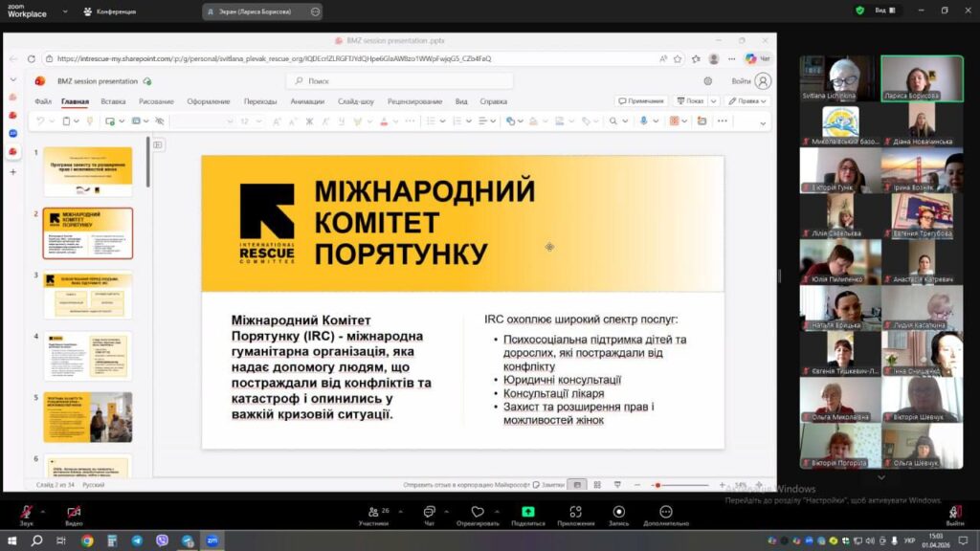Turn on Zoom video (Видео)
Viewport: 980px width, 551px height.
[x=73, y=513]
